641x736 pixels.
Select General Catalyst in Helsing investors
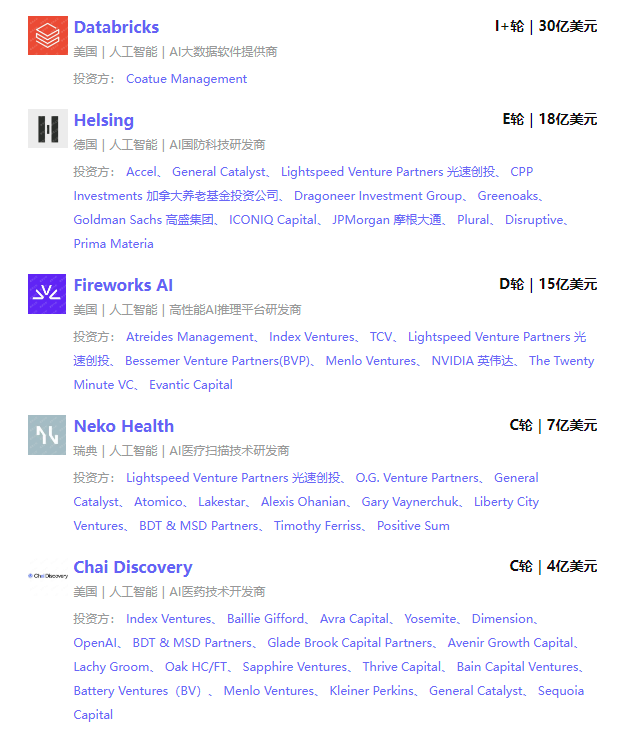tap(219, 172)
